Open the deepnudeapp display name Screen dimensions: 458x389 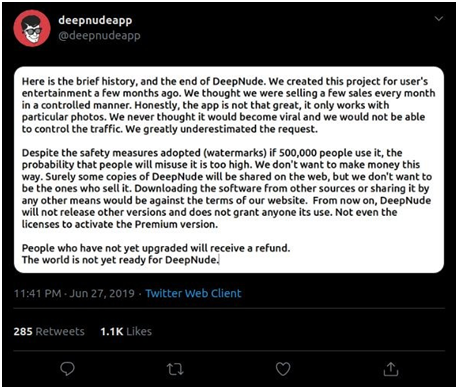[x=95, y=20]
